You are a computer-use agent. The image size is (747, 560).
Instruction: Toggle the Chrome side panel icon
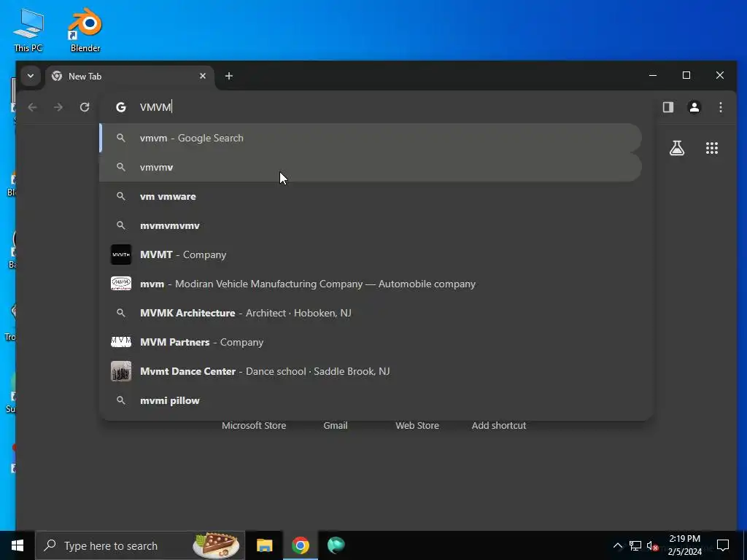pos(668,107)
